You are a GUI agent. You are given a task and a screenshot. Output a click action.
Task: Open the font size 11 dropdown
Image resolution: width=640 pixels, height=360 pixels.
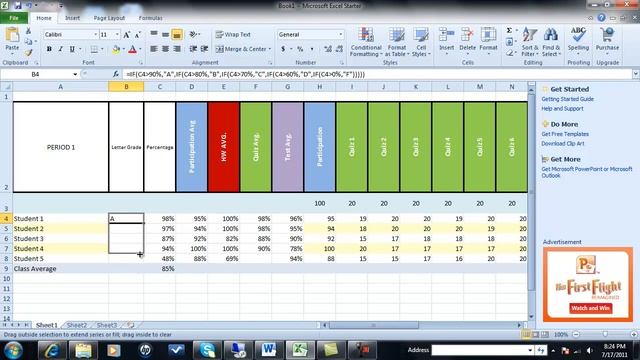[x=117, y=35]
